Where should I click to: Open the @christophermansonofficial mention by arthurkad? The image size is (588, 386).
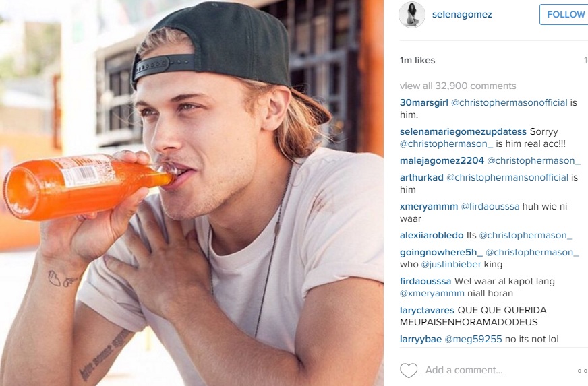click(x=507, y=177)
